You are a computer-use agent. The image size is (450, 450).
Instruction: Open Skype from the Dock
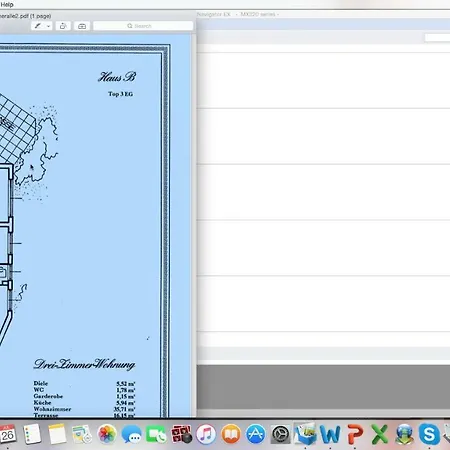(429, 434)
